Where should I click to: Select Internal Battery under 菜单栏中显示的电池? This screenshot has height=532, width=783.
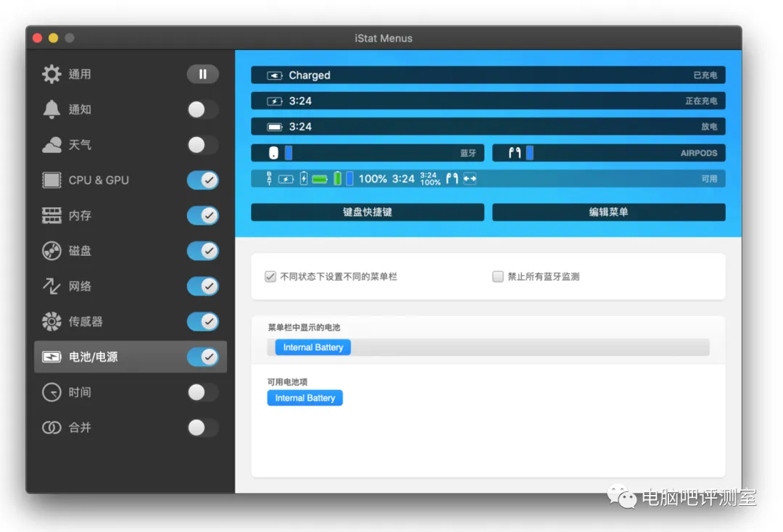(x=313, y=347)
